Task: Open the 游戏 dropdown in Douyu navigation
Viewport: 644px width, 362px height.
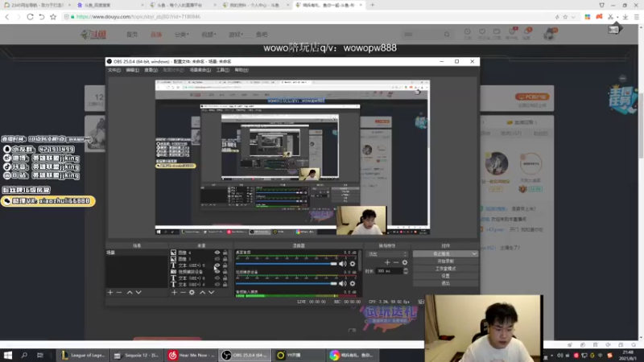Action: click(x=236, y=35)
